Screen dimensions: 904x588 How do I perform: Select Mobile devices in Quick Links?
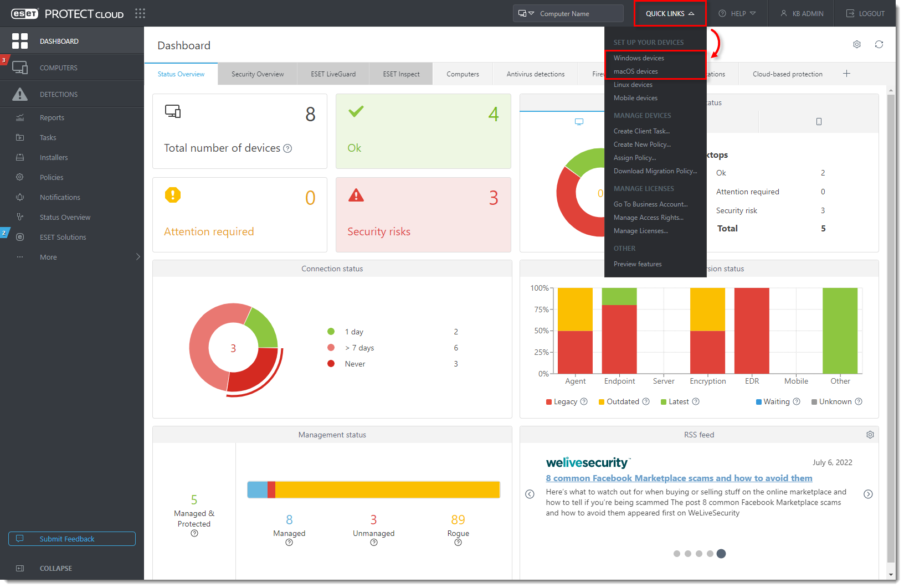tap(635, 98)
